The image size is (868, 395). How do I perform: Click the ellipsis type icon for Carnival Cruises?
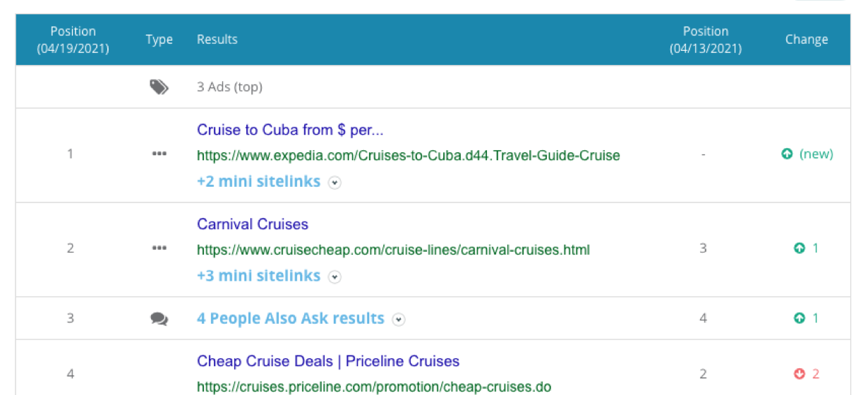tap(159, 248)
